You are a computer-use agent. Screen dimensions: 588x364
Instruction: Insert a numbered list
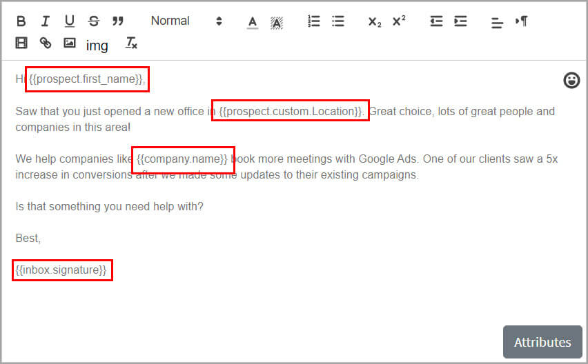click(x=314, y=21)
